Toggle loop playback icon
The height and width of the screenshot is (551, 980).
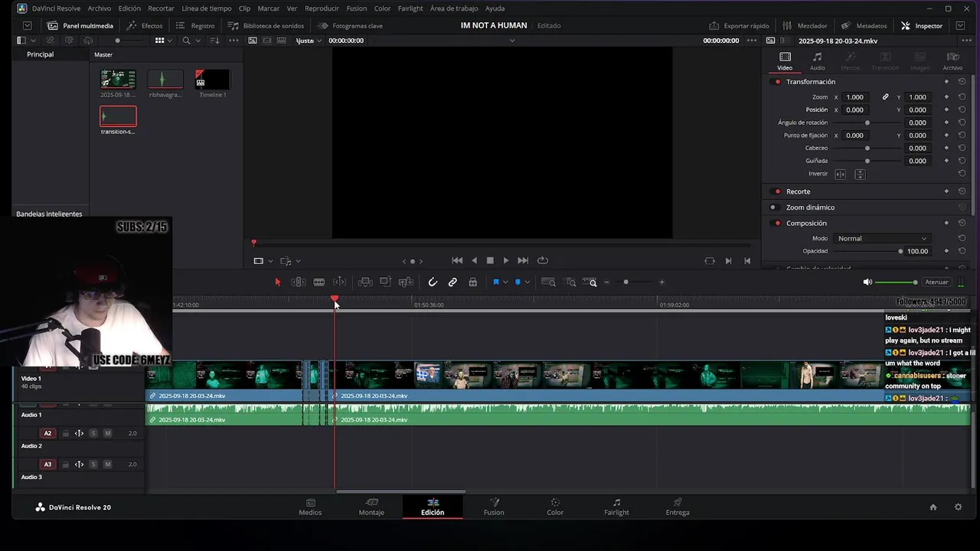pos(543,261)
